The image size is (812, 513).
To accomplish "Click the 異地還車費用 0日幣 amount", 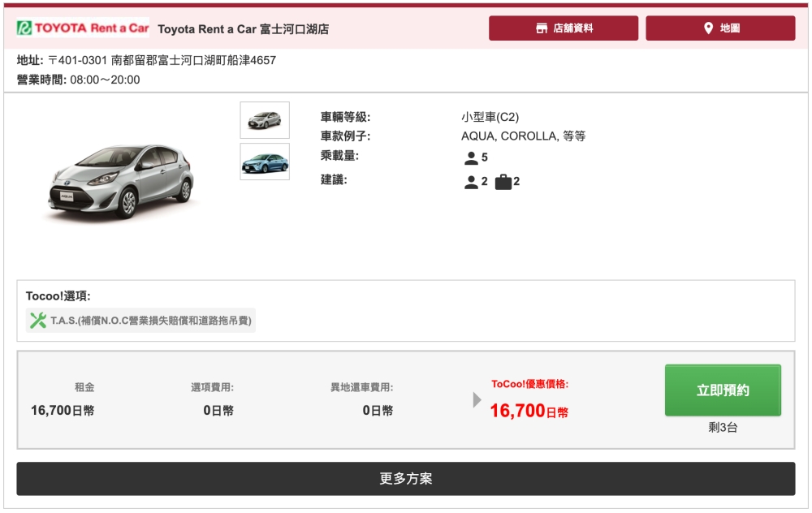I will click(378, 411).
